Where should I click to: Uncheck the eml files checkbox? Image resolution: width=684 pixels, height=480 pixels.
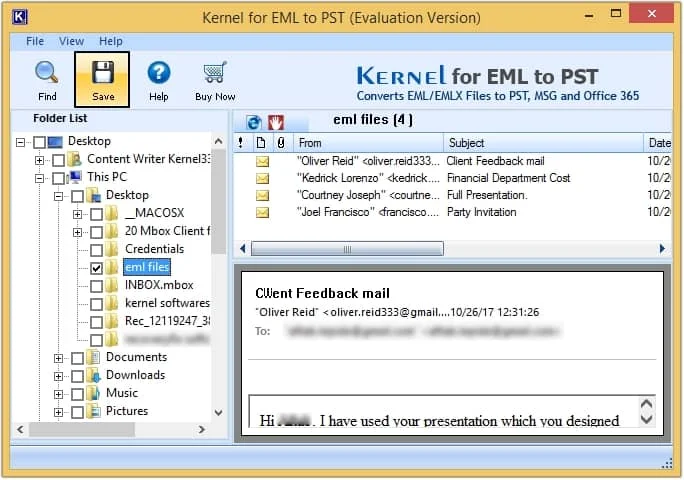[96, 268]
